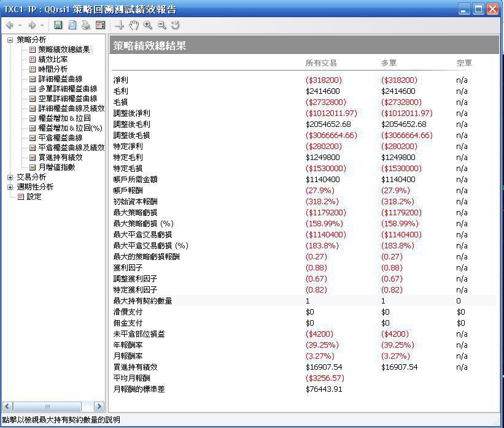Click chart icon beside 詳細權益曲線
Image resolution: width=504 pixels, height=428 pixels.
click(x=32, y=79)
